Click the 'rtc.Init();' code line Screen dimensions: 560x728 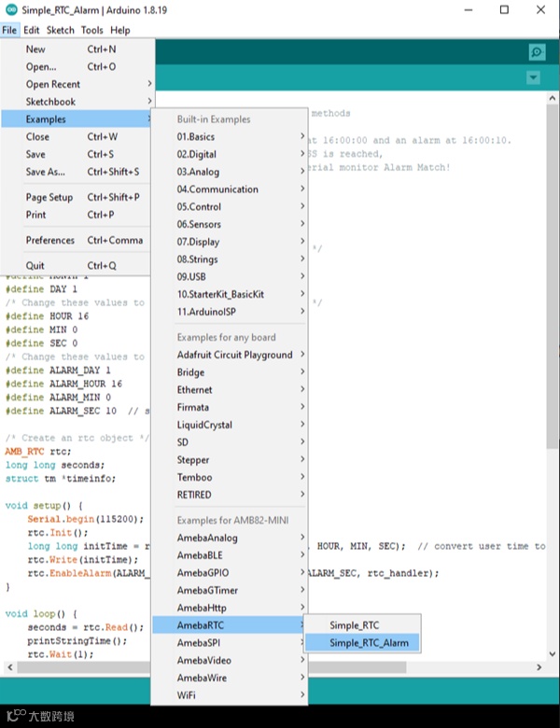point(58,533)
